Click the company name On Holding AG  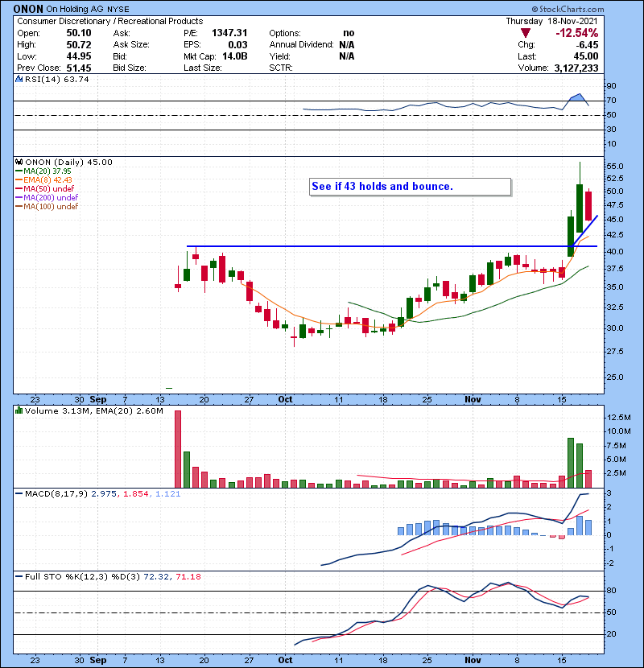(75, 9)
